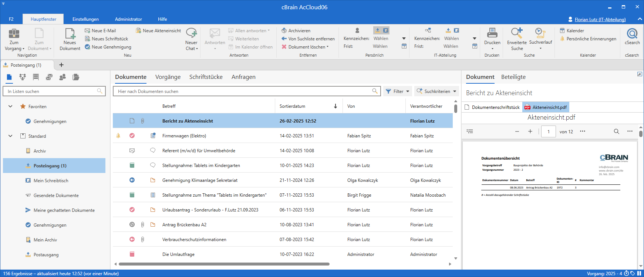Collapse the Favoriten tree group

(10, 107)
